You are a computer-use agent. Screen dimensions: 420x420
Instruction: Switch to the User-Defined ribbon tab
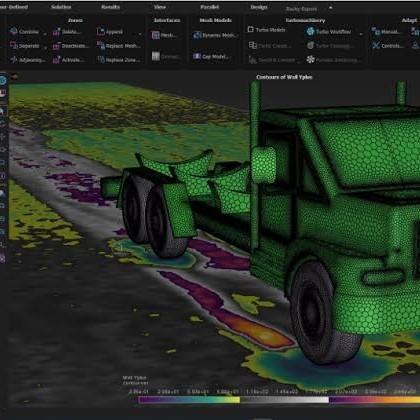14,7
